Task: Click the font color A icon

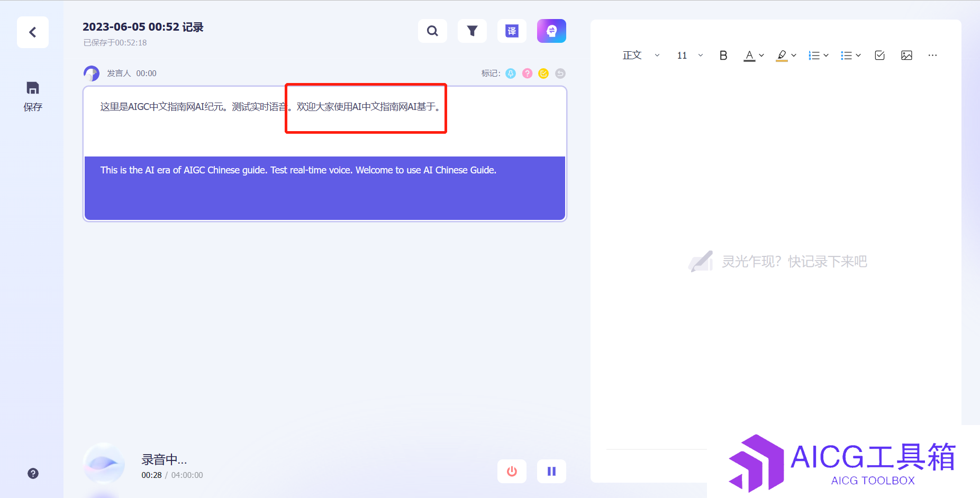Action: (x=749, y=55)
